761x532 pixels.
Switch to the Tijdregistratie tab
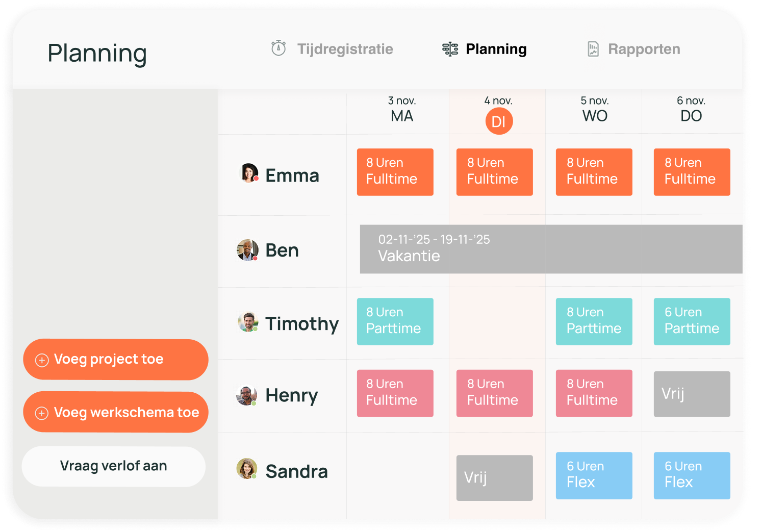(345, 49)
